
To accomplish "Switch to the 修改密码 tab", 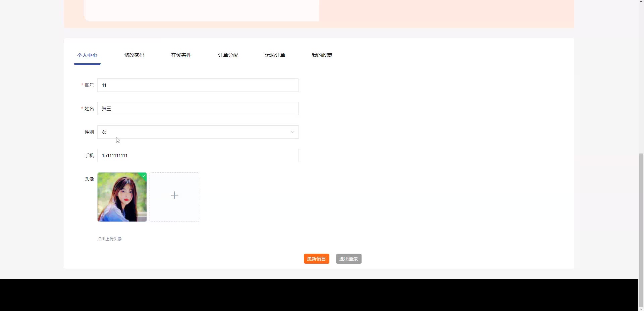I will tap(134, 55).
